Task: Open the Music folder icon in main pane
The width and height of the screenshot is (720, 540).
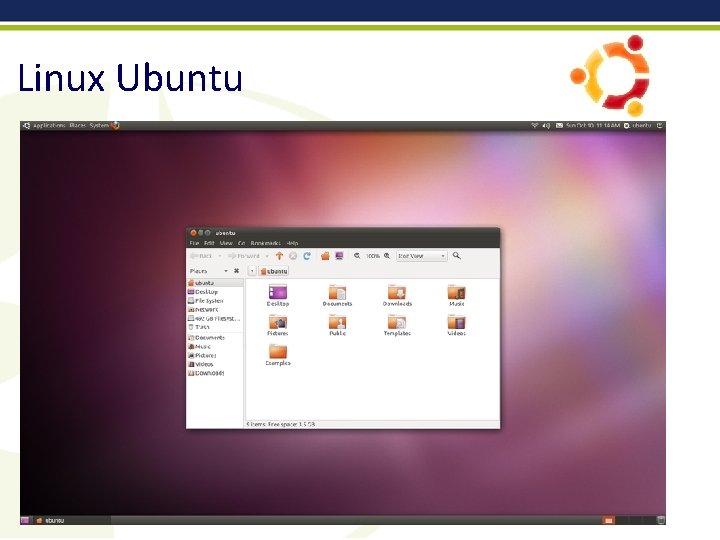Action: (x=456, y=292)
